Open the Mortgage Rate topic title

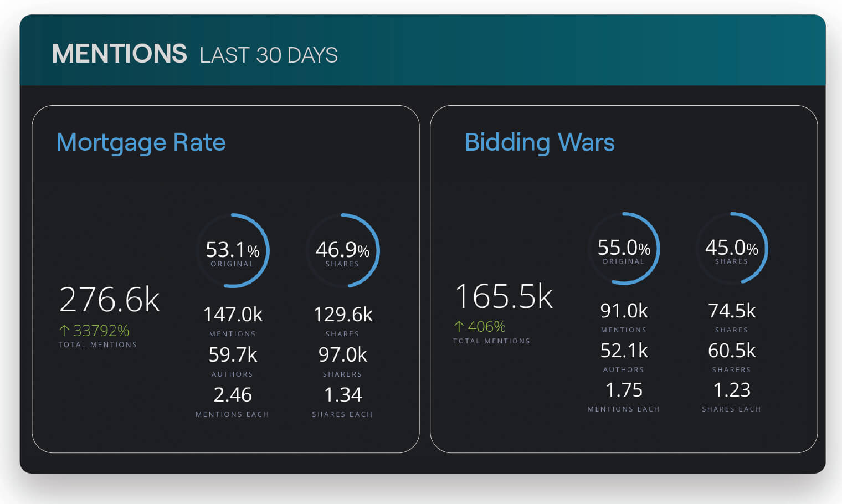(141, 142)
